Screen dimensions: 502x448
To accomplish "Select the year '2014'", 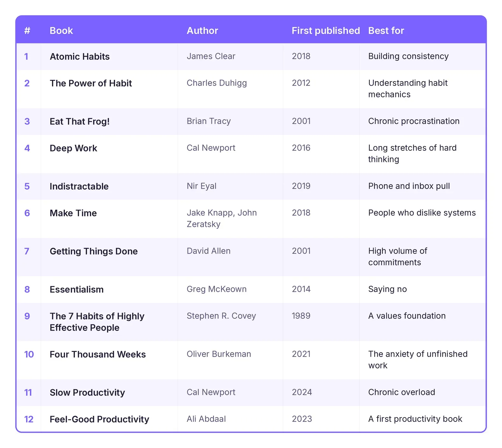I will [301, 289].
